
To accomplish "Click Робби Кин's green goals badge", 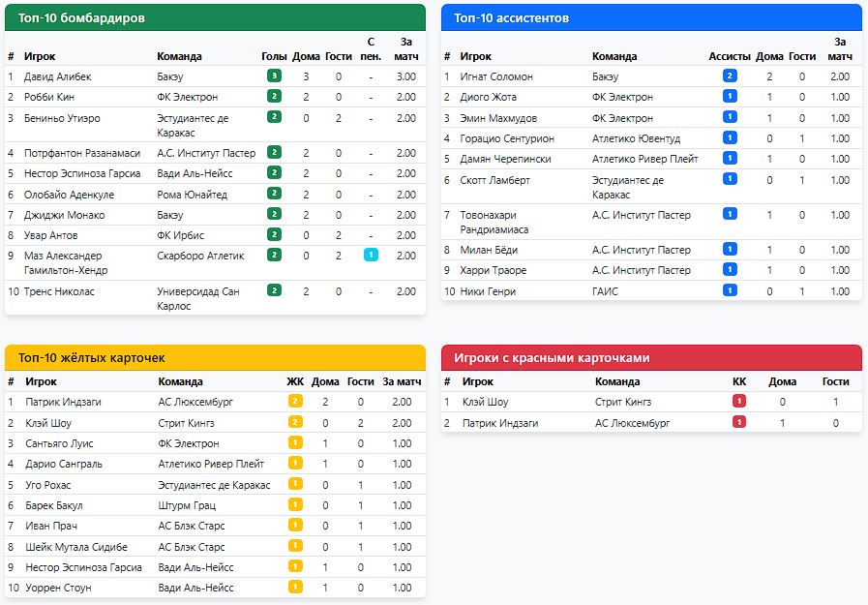I will click(x=275, y=97).
